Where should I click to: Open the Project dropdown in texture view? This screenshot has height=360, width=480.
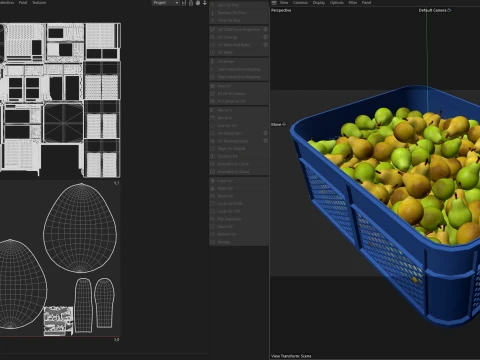coord(166,3)
